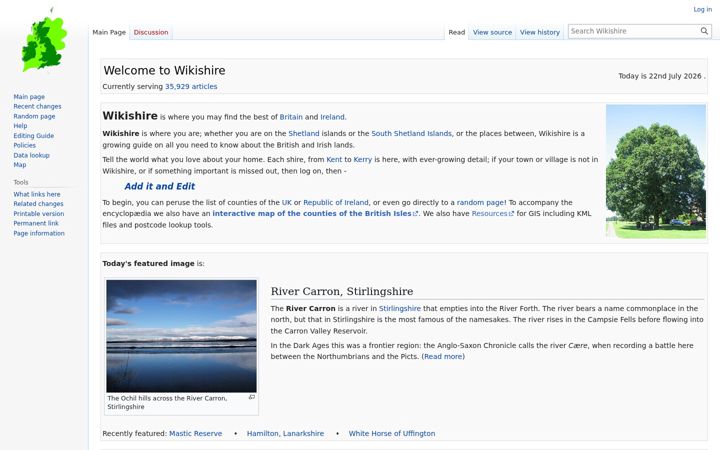Click the Welcome to Wikishire heading
720x450 pixels.
(x=164, y=70)
